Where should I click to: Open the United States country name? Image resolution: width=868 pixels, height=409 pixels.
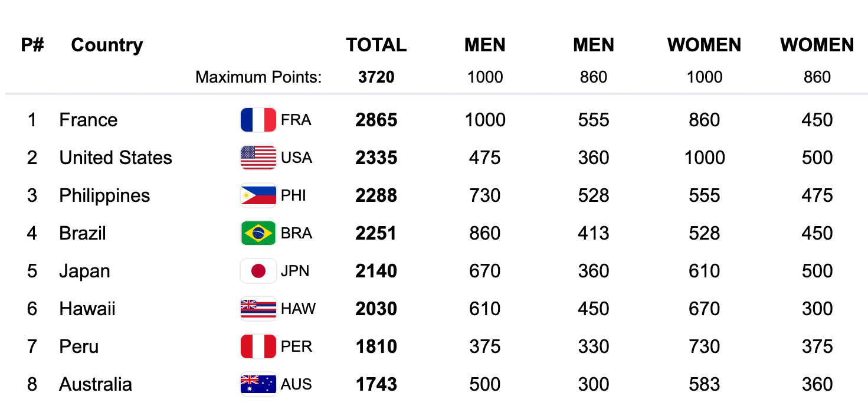click(x=116, y=158)
